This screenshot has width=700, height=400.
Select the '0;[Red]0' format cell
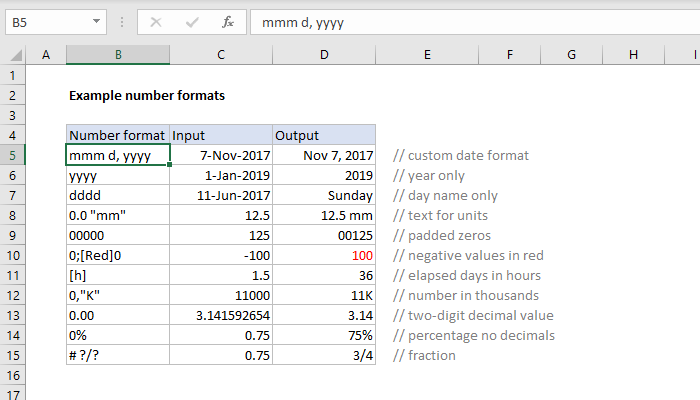[118, 255]
